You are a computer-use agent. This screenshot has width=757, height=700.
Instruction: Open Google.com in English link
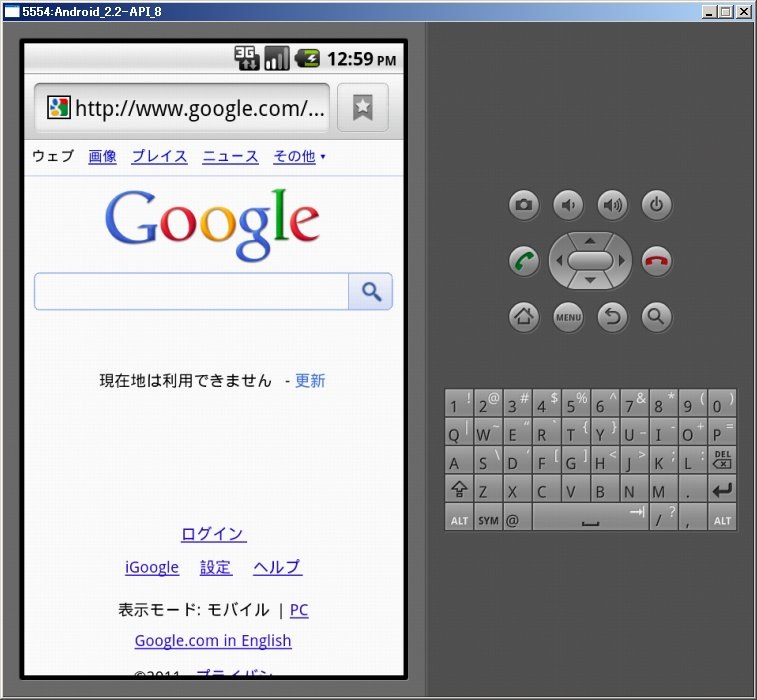click(x=213, y=641)
